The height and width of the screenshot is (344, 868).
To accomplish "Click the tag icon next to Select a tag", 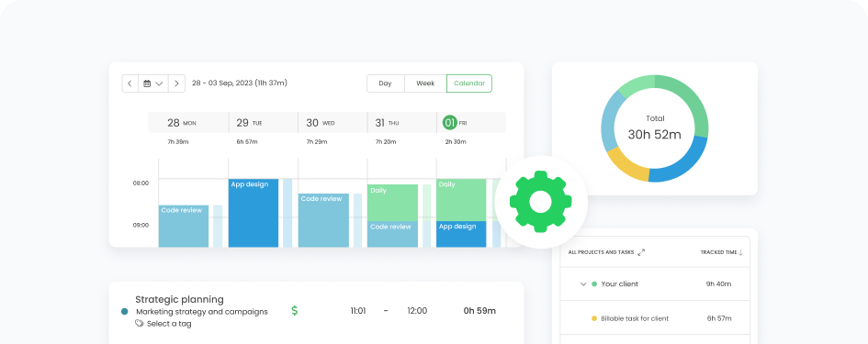I will pyautogui.click(x=140, y=324).
